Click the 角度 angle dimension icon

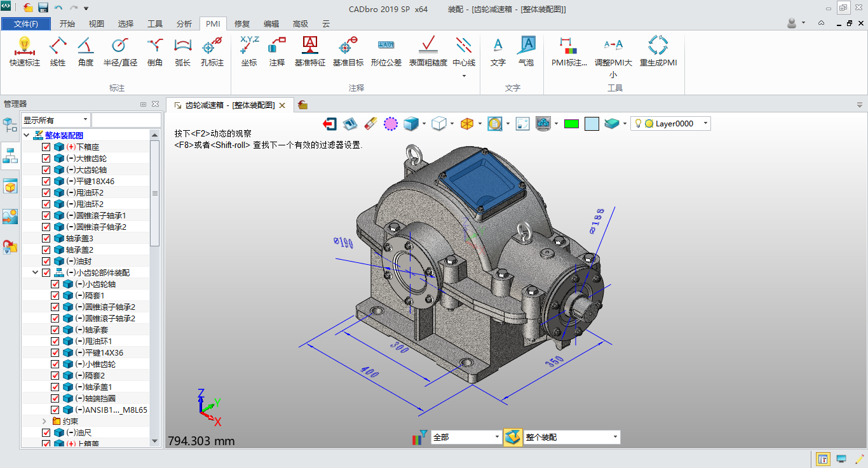pos(85,51)
